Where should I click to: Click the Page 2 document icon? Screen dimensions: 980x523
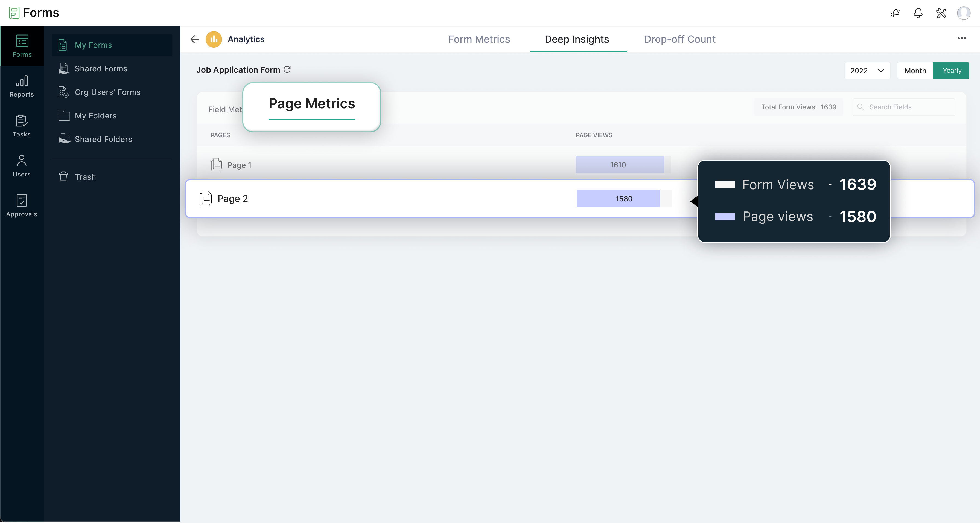coord(205,199)
